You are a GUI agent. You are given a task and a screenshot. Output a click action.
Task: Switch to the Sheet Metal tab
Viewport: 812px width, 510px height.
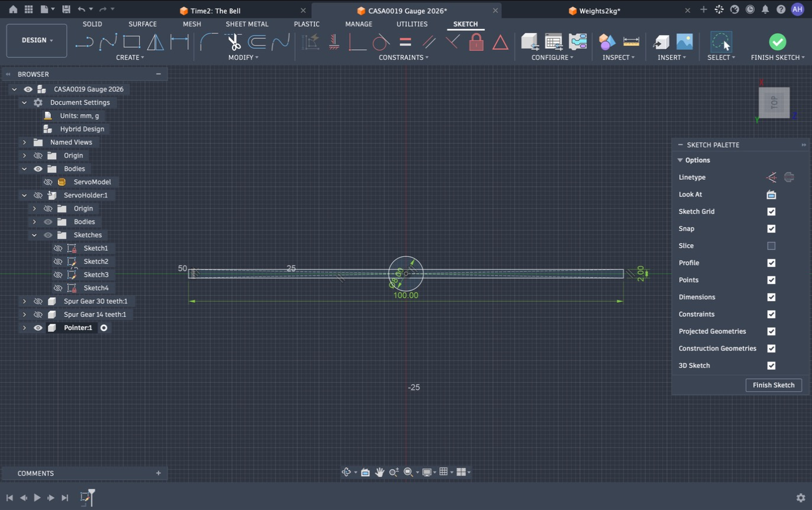(247, 24)
